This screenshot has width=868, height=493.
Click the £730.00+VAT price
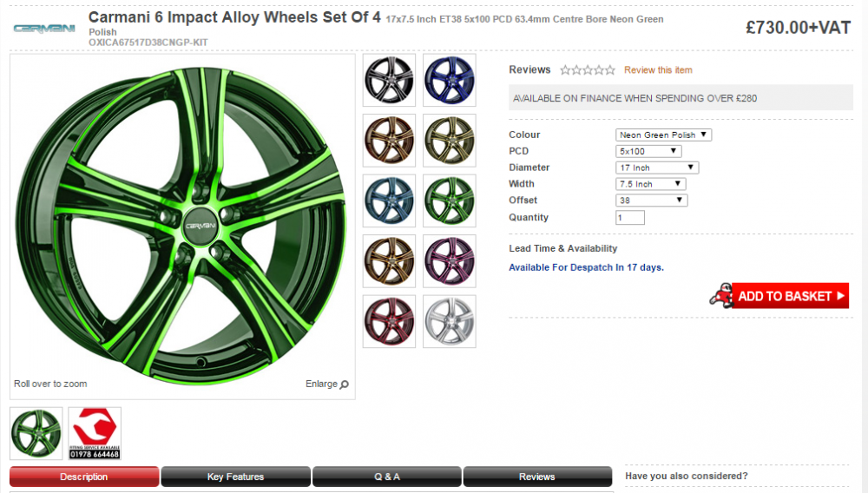click(798, 28)
